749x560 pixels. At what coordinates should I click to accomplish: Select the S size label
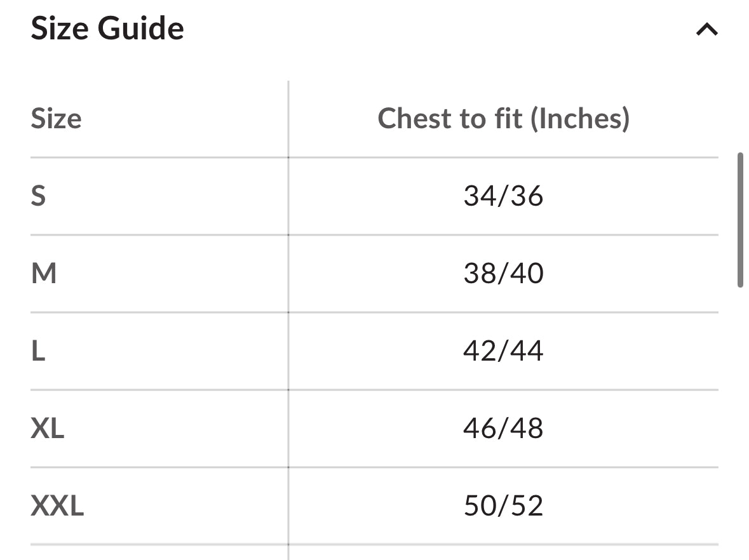(38, 196)
